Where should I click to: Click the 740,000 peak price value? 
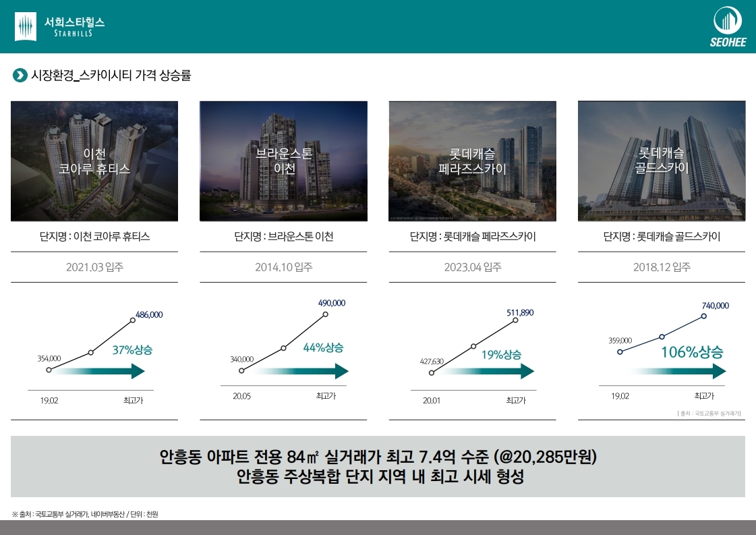(715, 306)
